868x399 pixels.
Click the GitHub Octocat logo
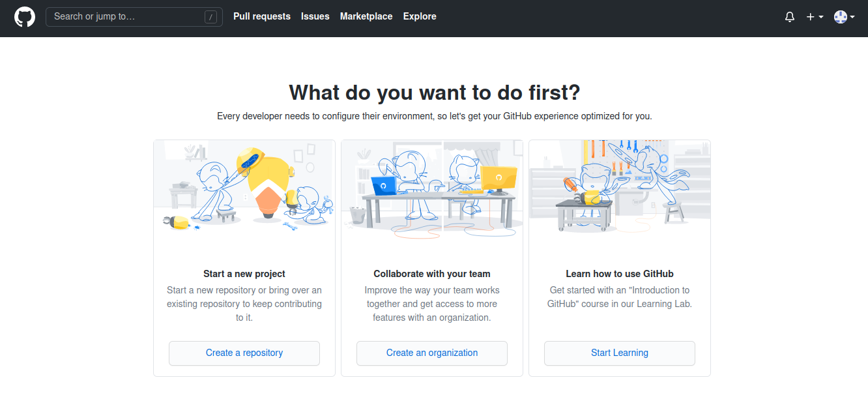[25, 17]
